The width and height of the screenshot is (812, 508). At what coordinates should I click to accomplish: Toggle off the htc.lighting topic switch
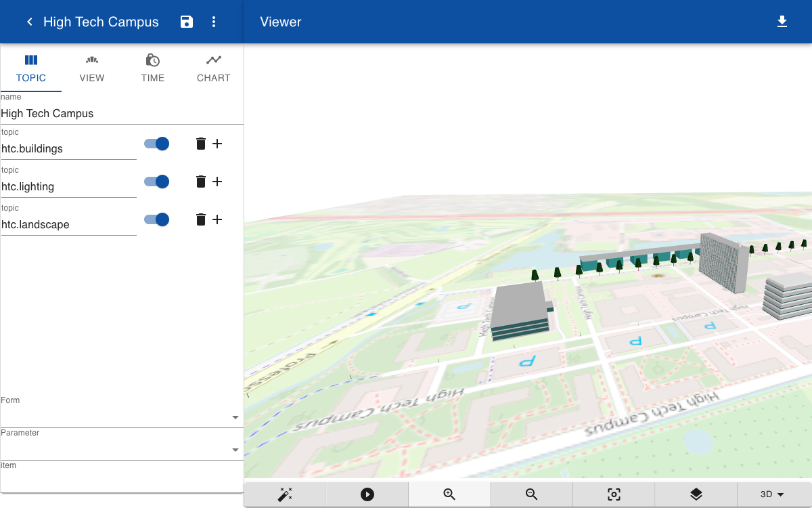[156, 182]
